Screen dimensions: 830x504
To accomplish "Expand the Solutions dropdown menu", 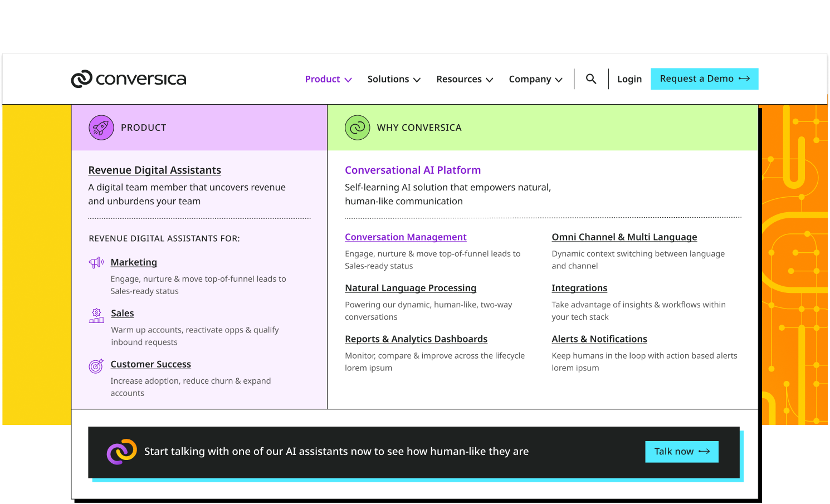I will 394,79.
